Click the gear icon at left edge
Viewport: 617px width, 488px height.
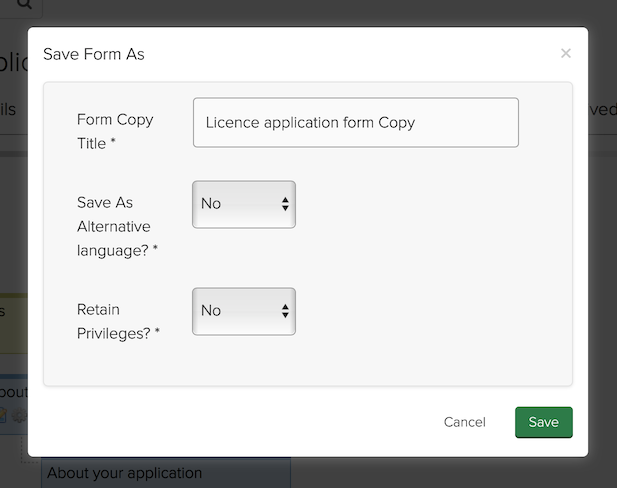(x=19, y=416)
